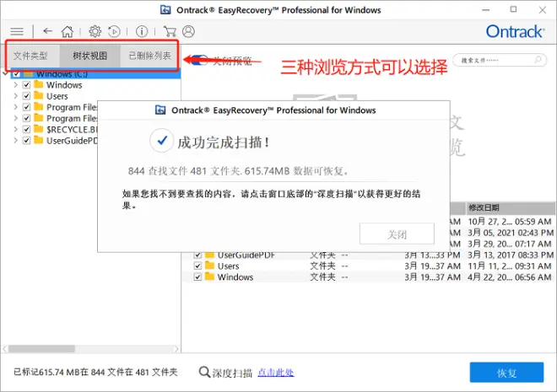Uncheck the Users checkbox in file list
This screenshot has height=392, width=557.
tap(197, 266)
